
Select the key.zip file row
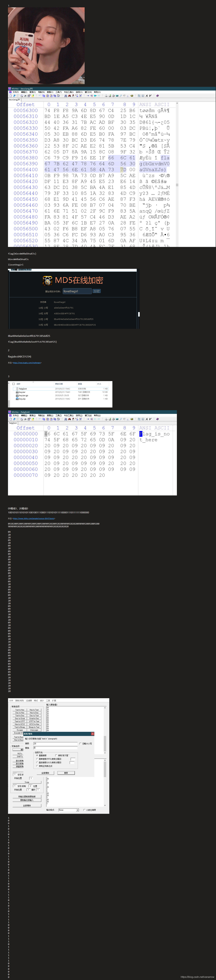click(x=61, y=399)
